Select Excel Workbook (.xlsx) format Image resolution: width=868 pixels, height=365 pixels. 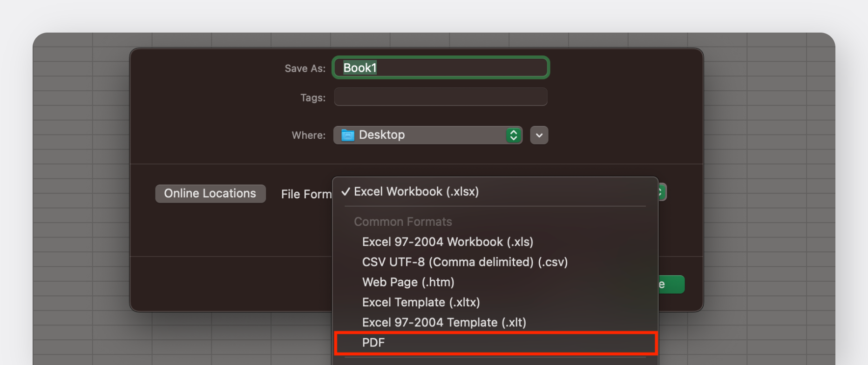coord(416,192)
